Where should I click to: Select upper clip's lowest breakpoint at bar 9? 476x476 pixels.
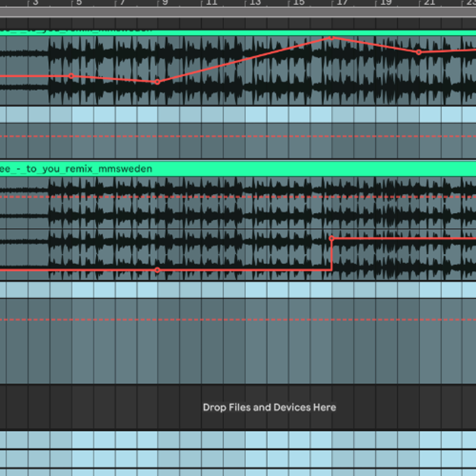(157, 82)
